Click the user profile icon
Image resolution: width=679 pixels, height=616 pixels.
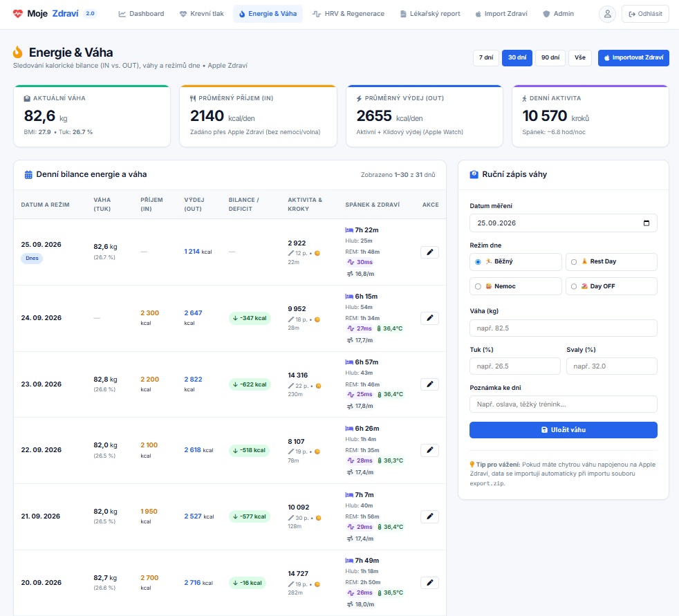(x=607, y=14)
